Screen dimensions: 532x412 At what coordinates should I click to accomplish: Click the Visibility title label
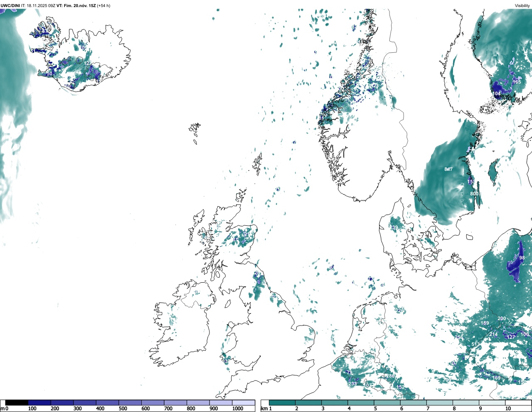pos(522,6)
